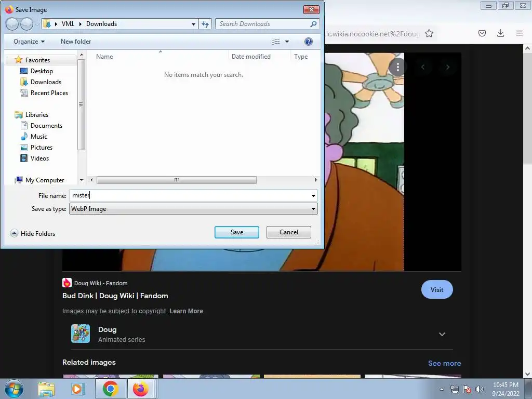This screenshot has height=399, width=532.
Task: Open Google Chrome from taskbar
Action: pyautogui.click(x=110, y=389)
